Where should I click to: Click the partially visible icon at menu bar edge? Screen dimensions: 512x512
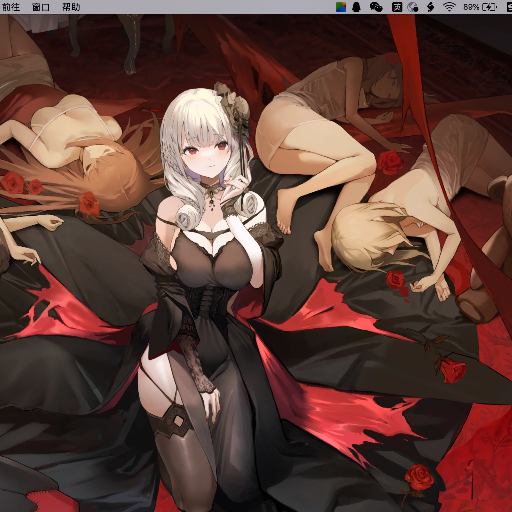[x=509, y=7]
